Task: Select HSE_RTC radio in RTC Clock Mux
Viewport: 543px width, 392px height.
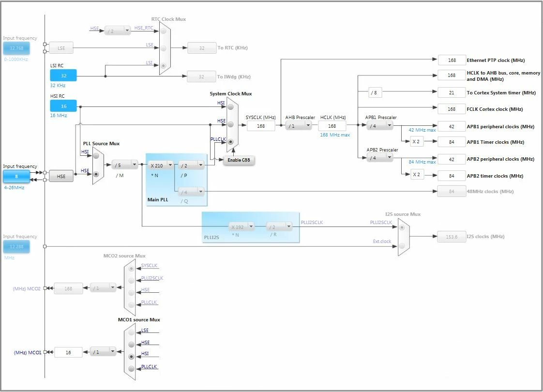Action: click(164, 31)
